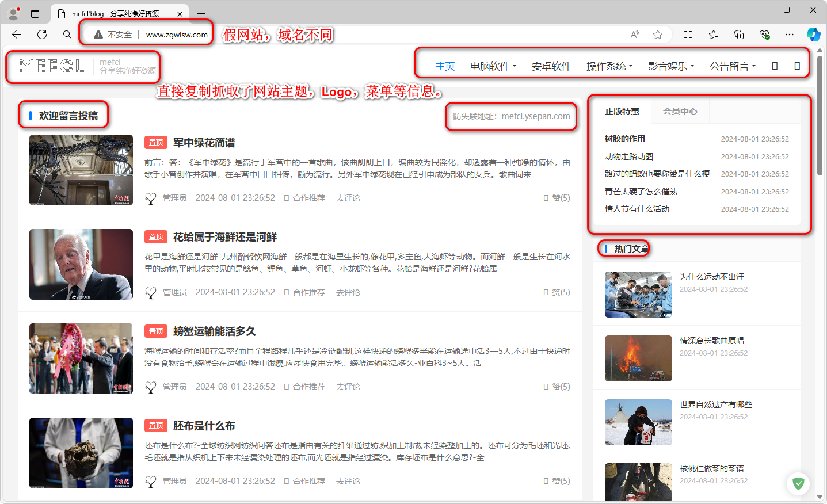The width and height of the screenshot is (827, 504).
Task: Open the article 花蛤属于海鲜还是河鲜
Action: [x=225, y=237]
